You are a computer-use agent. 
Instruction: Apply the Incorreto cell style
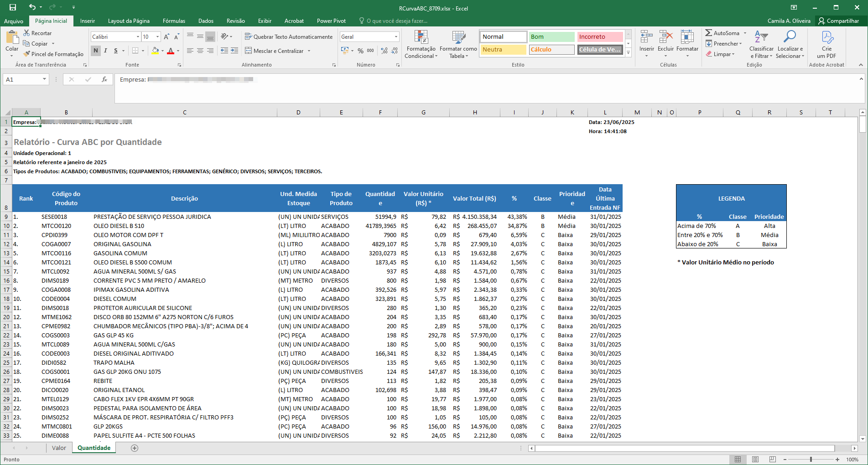(600, 36)
